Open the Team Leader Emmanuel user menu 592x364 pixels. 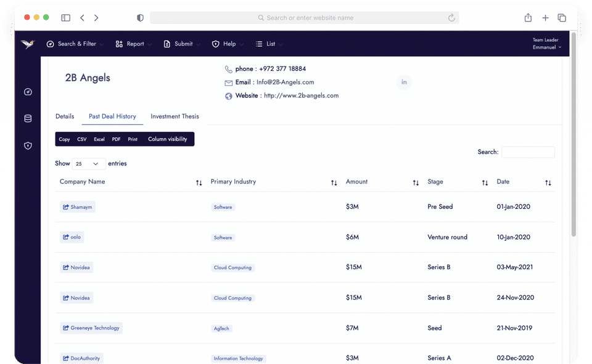click(547, 44)
